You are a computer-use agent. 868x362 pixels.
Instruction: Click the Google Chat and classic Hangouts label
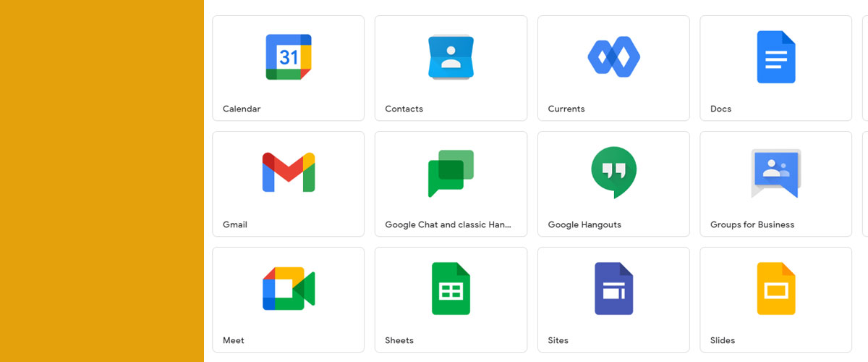[x=448, y=224]
